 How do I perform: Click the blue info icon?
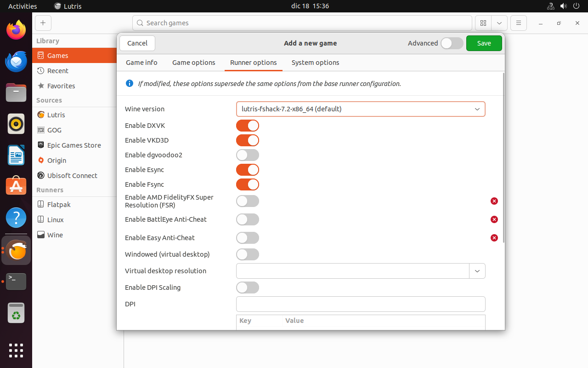(x=130, y=83)
